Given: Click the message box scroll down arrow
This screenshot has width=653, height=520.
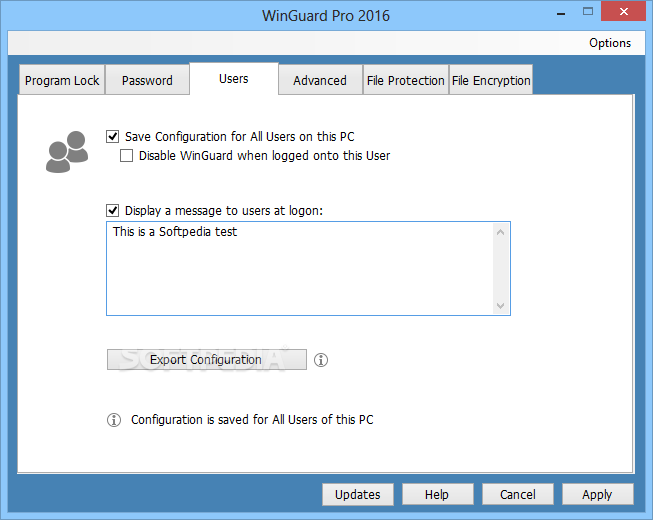Looking at the screenshot, I should (501, 306).
